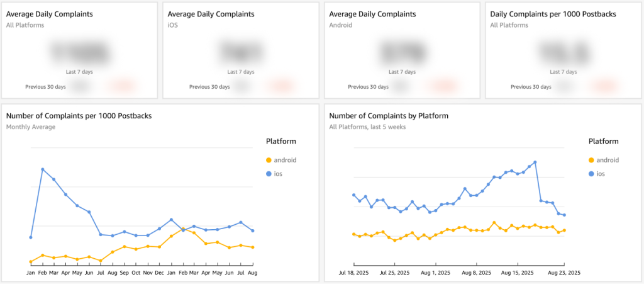Select the ios peak point in the 5-week chart

tap(535, 162)
